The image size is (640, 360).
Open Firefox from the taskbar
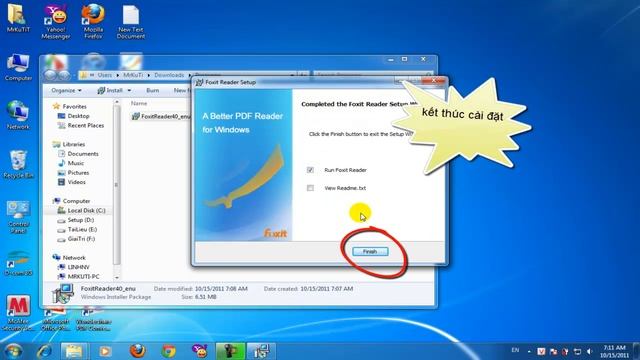coord(137,351)
